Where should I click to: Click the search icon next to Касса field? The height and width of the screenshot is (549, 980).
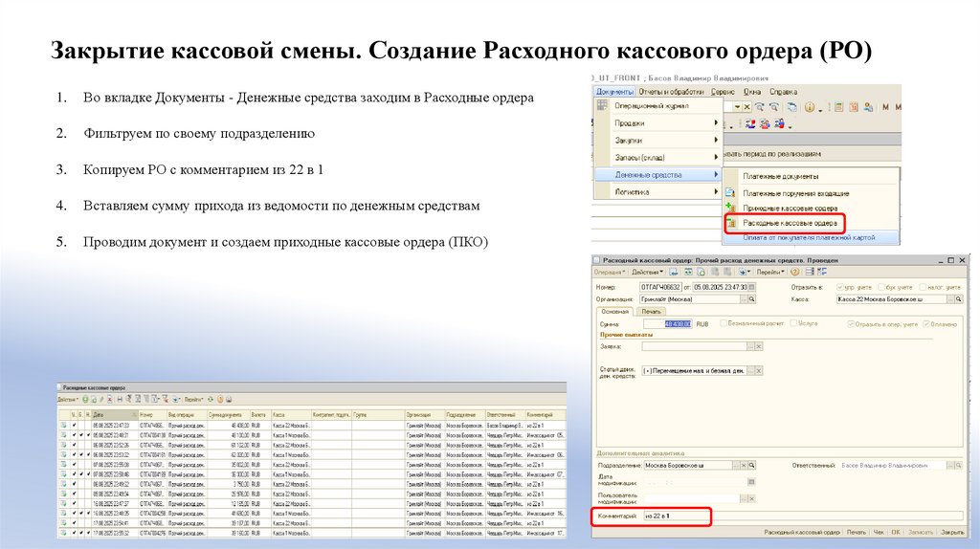tap(958, 299)
